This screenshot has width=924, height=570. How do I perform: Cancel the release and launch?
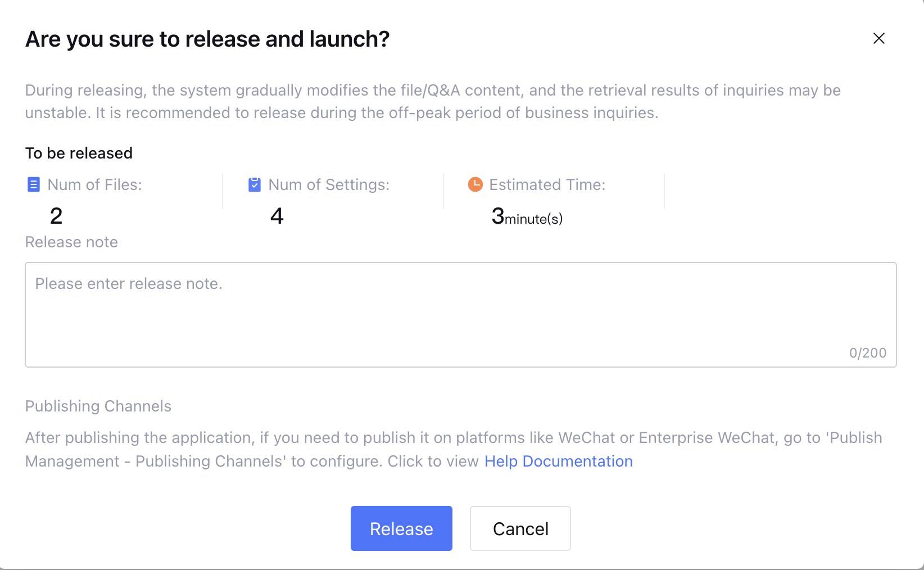(x=520, y=528)
